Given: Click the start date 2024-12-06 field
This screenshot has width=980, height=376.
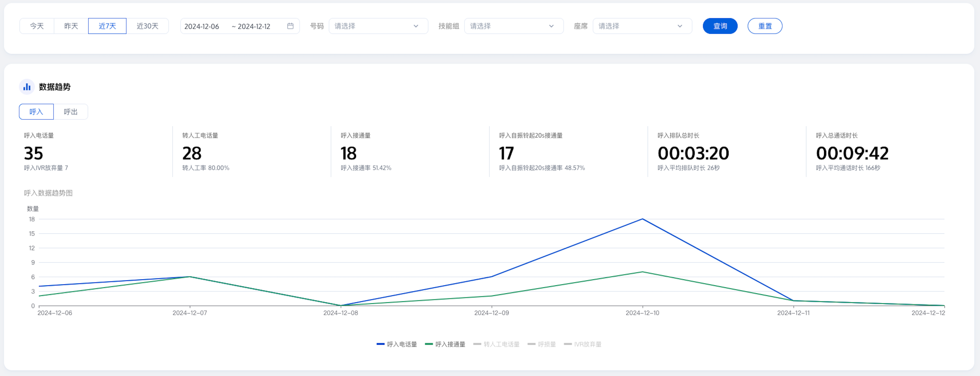Looking at the screenshot, I should click(202, 26).
